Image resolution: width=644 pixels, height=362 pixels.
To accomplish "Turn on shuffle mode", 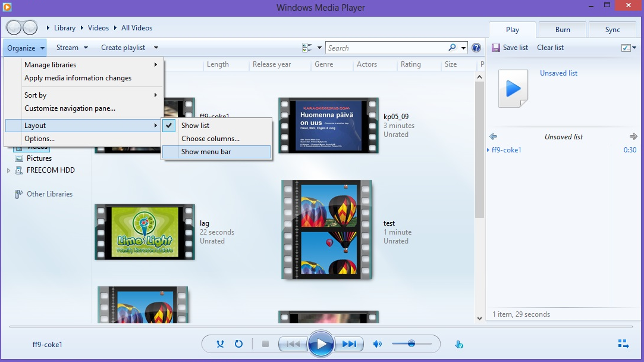I will [220, 344].
